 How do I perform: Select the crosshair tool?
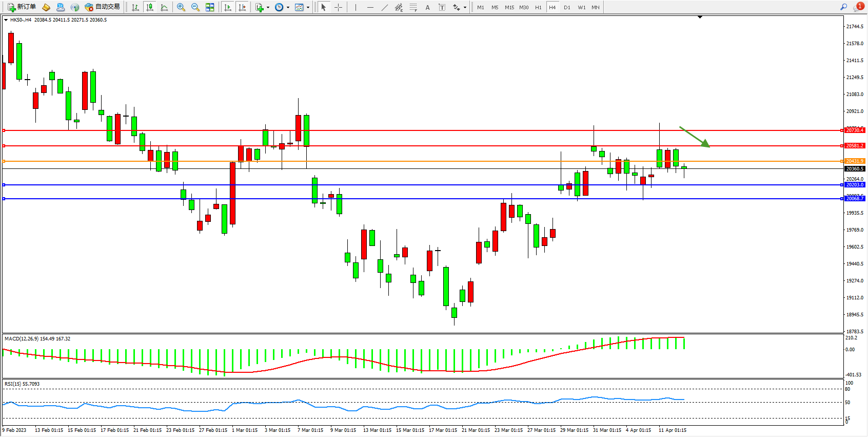338,7
